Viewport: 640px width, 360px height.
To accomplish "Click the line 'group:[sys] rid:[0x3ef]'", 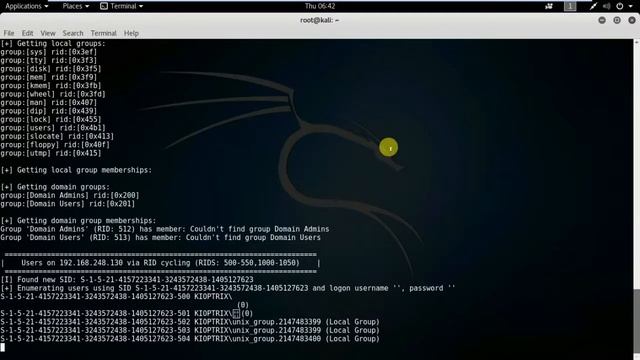I will (49, 52).
